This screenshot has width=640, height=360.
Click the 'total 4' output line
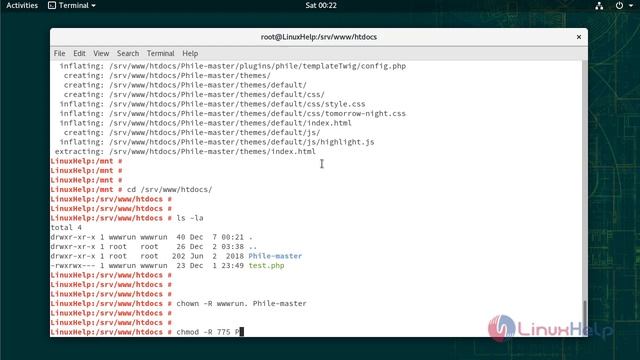(x=66, y=227)
